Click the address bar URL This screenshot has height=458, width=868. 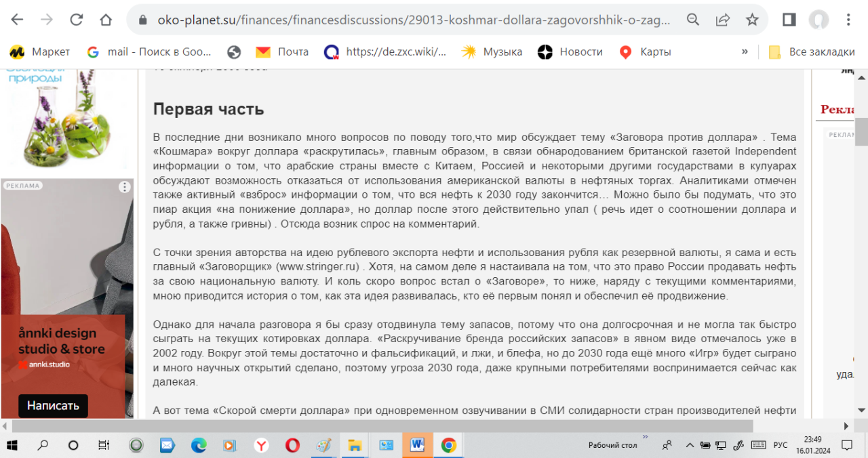click(x=414, y=20)
